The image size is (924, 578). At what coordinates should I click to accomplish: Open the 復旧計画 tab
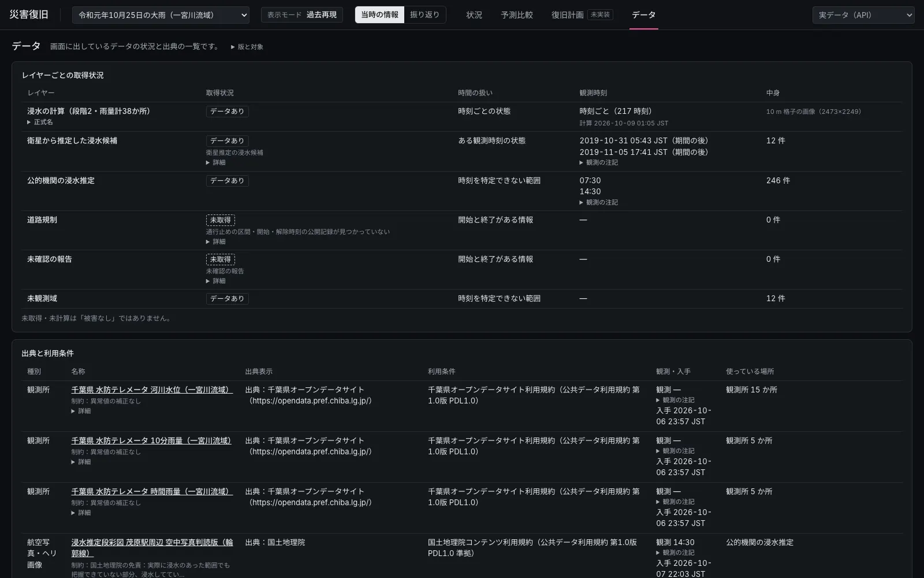[567, 15]
